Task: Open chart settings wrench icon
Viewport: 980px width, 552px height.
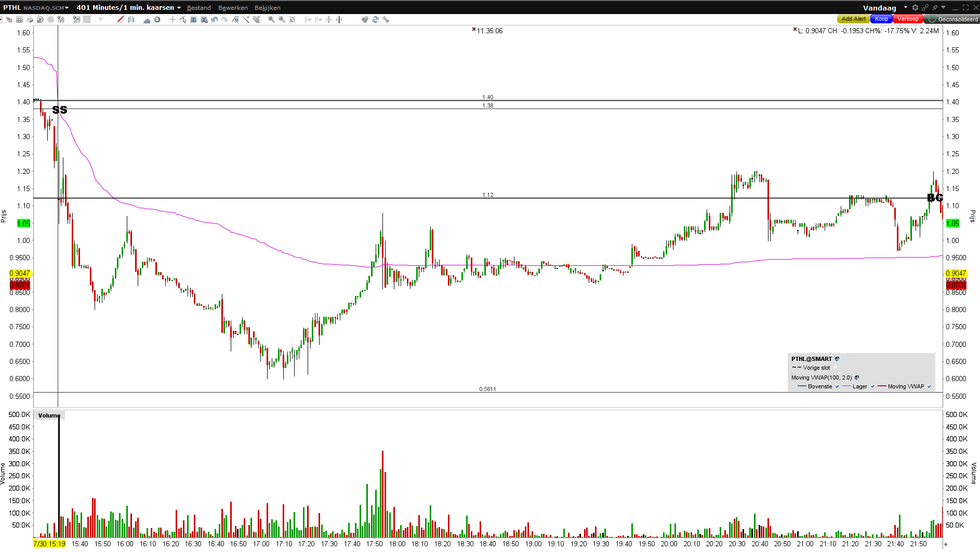Action: (x=386, y=19)
